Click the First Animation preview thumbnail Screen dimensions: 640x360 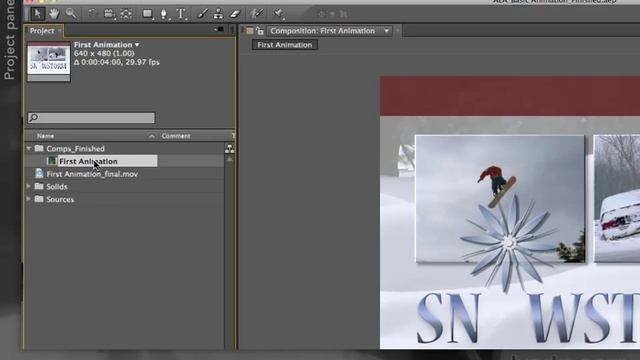pyautogui.click(x=49, y=61)
